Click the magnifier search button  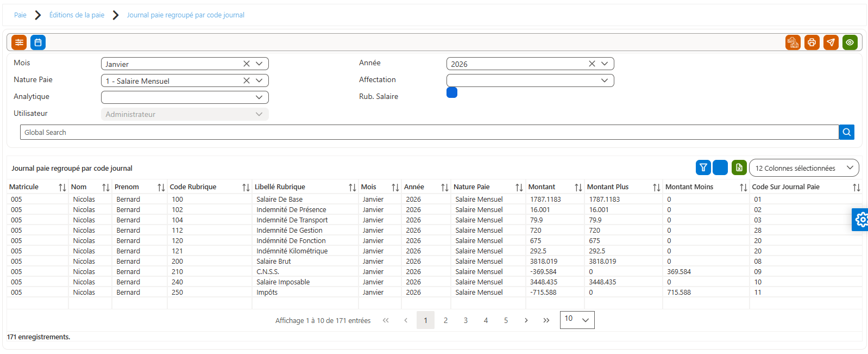pos(847,132)
